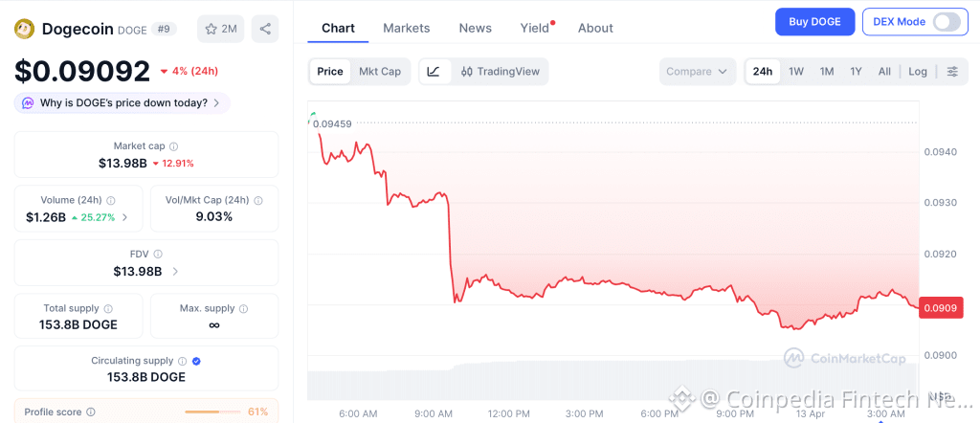
Task: Toggle the Log scale option
Action: [918, 71]
